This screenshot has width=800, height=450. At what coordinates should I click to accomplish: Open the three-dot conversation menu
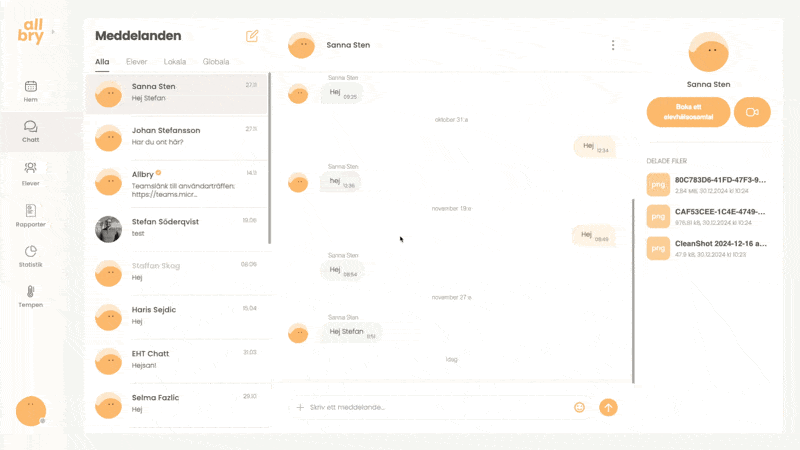pyautogui.click(x=613, y=45)
